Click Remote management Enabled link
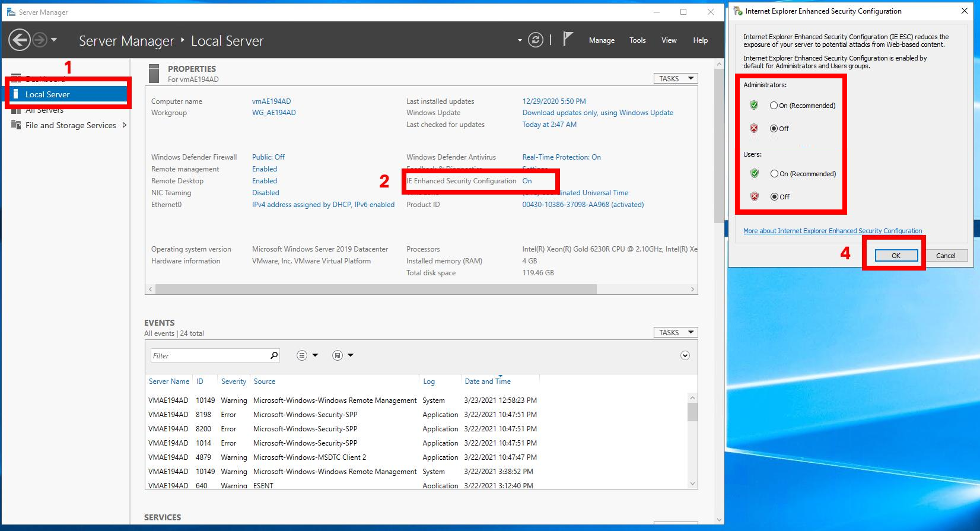This screenshot has height=531, width=980. pos(265,169)
